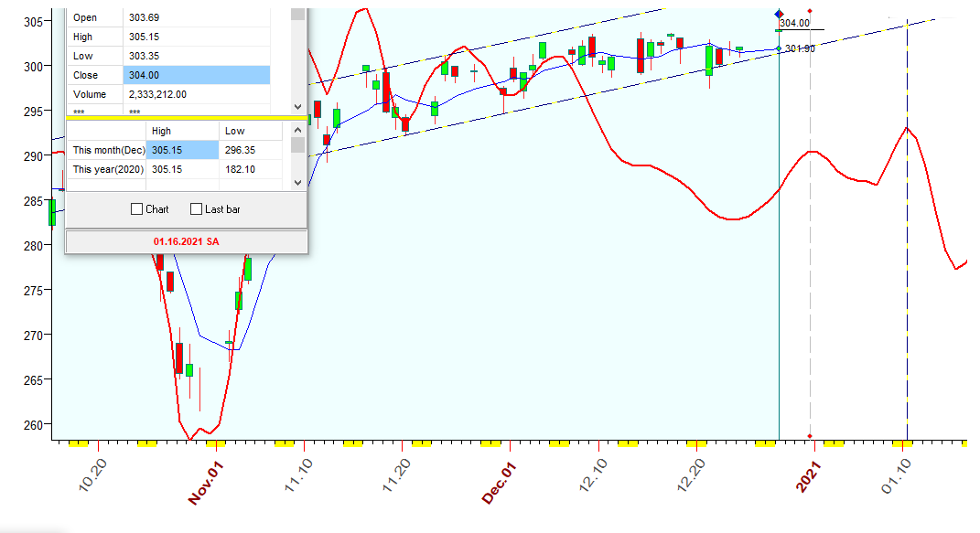Image resolution: width=980 pixels, height=533 pixels.
Task: Click the small red diamond atop the gray dashed line
Action: click(811, 12)
